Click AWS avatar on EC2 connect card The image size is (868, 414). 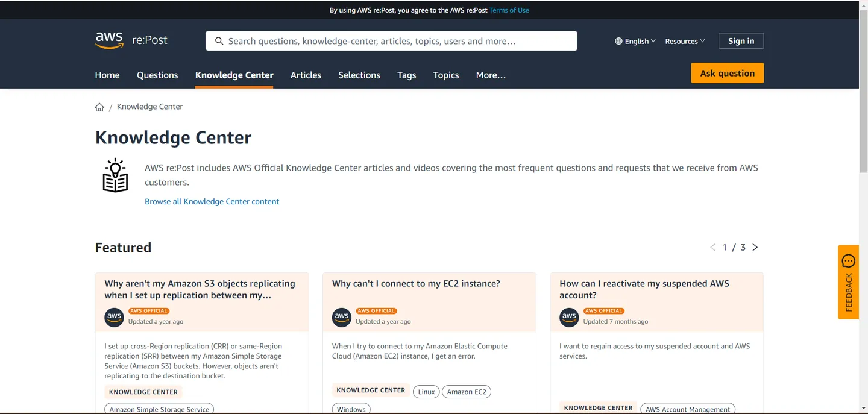coord(342,317)
